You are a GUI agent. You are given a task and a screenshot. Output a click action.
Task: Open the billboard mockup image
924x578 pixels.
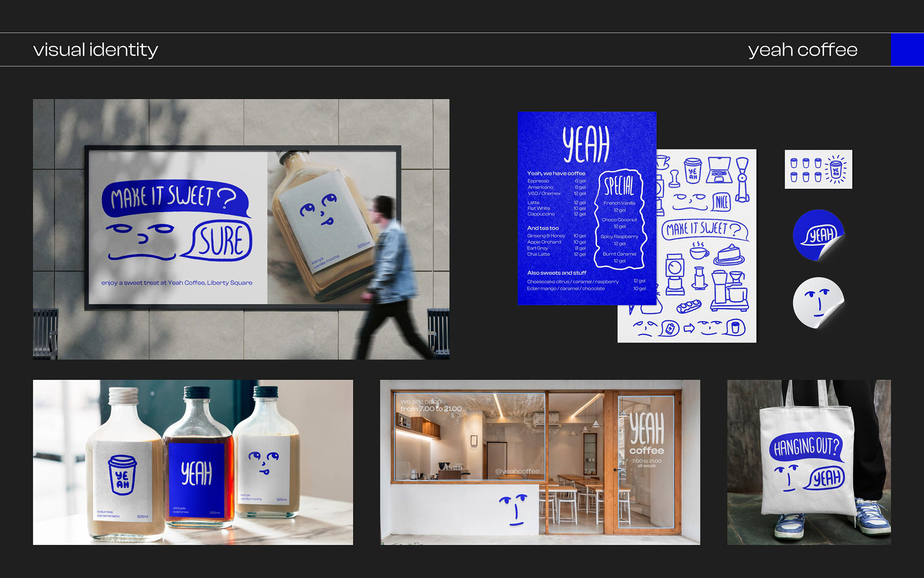point(241,229)
